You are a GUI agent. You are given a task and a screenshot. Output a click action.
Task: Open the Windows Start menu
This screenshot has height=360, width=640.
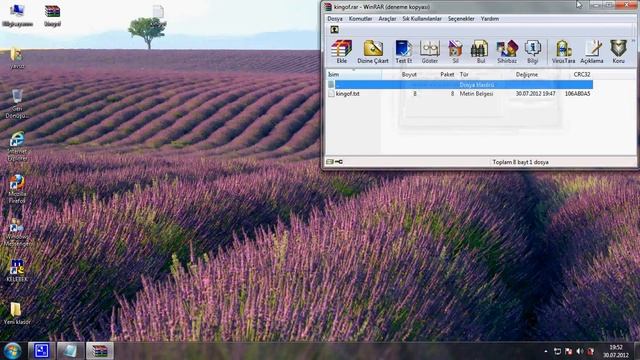(13, 351)
